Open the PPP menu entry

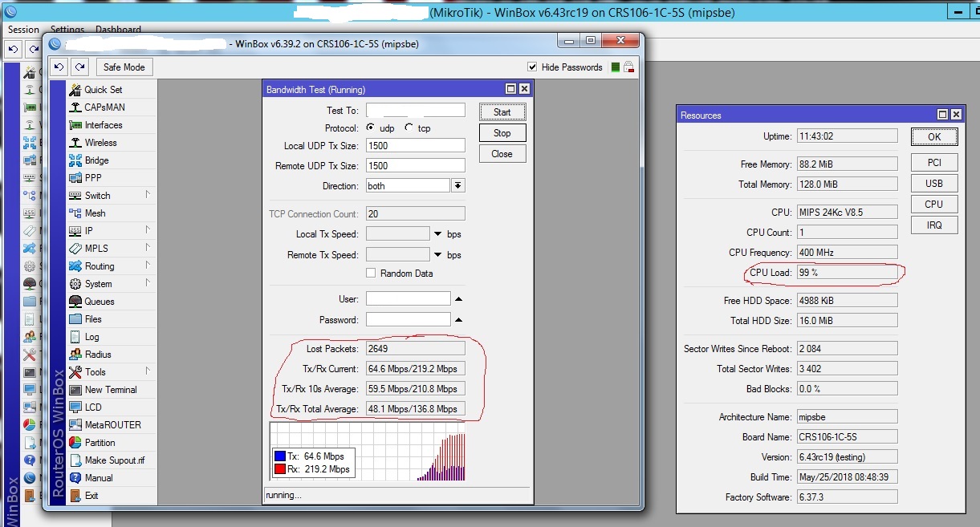[x=93, y=178]
